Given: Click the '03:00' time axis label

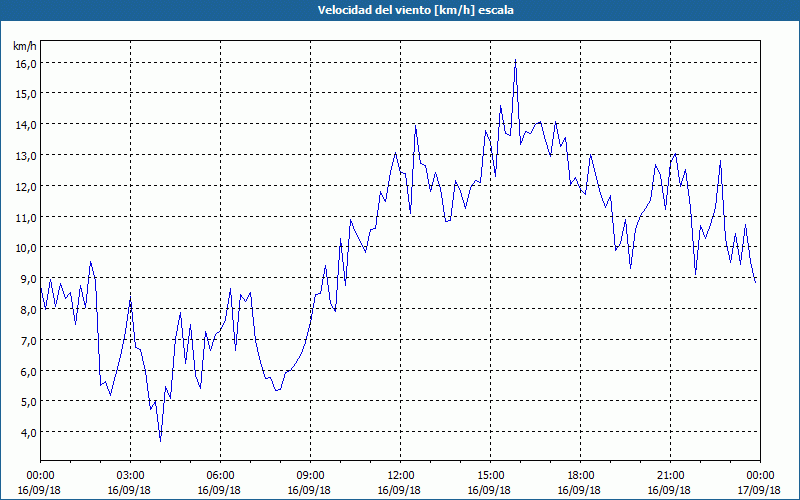Looking at the screenshot, I should (x=129, y=476).
